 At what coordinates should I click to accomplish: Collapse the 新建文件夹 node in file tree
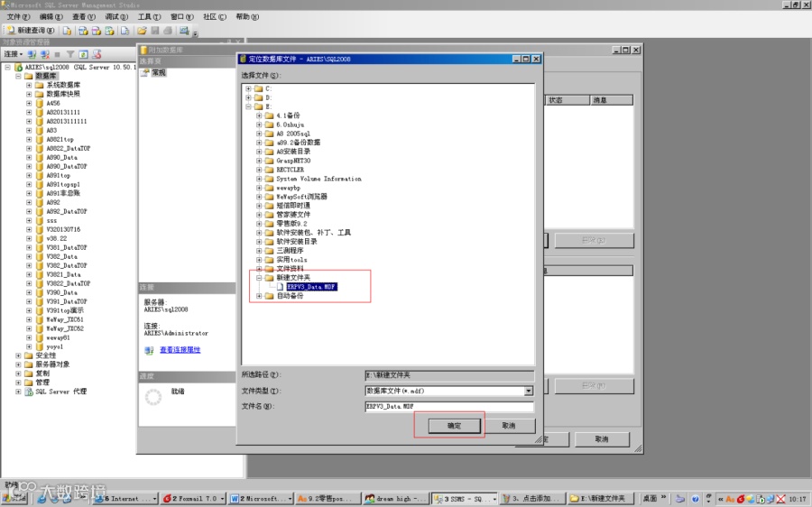pyautogui.click(x=259, y=278)
